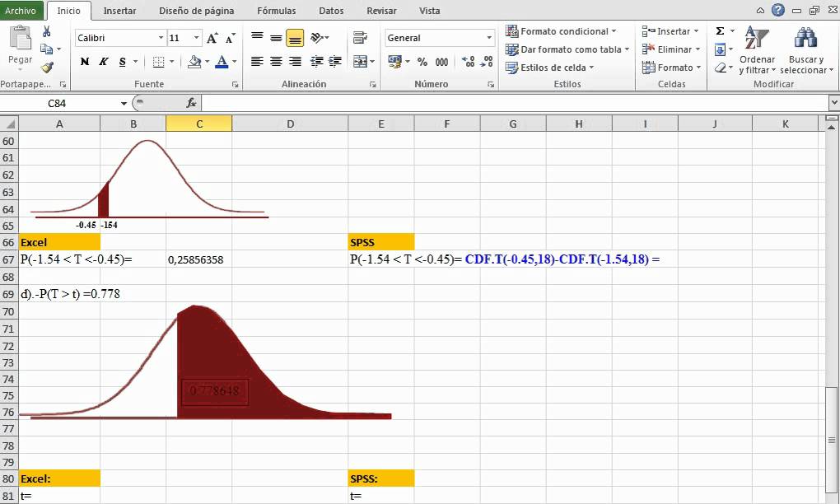The height and width of the screenshot is (504, 840).
Task: Click the cell borders icon
Action: [159, 62]
